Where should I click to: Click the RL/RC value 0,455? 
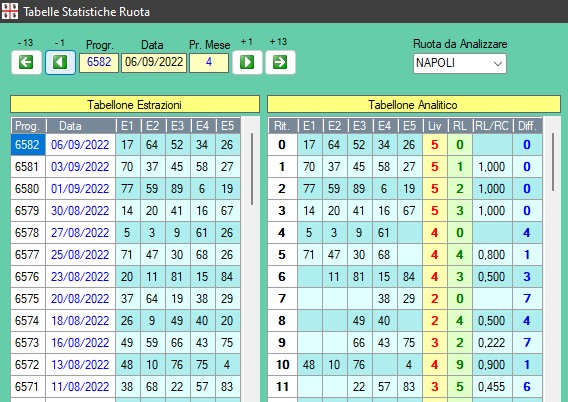point(492,386)
